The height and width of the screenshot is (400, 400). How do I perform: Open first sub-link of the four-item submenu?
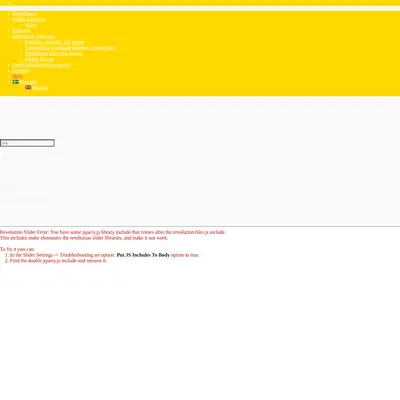55,42
